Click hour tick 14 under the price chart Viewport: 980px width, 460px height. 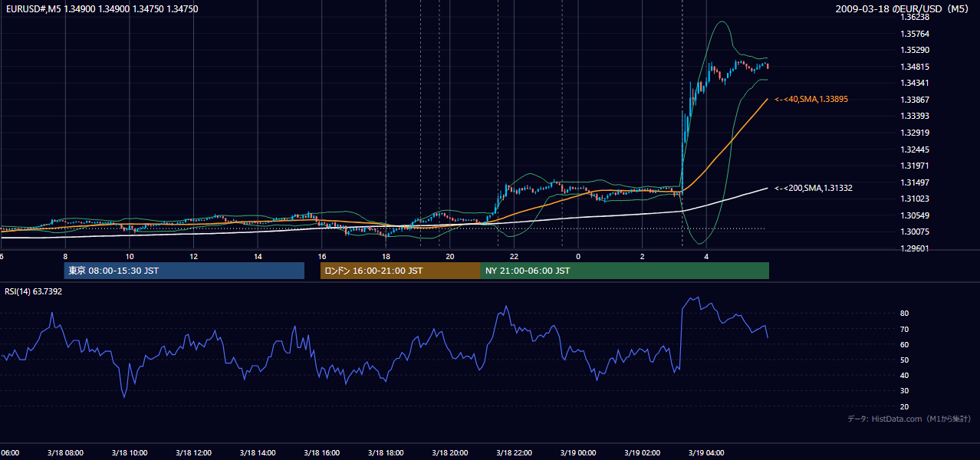[x=258, y=256]
